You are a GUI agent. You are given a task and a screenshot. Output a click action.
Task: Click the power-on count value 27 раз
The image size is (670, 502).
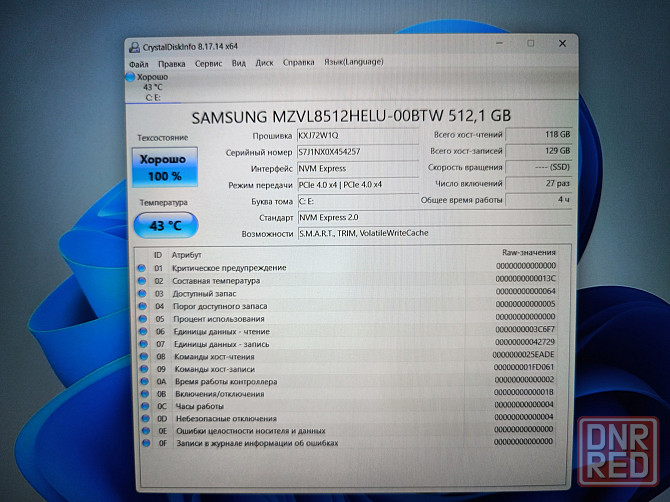(x=538, y=183)
